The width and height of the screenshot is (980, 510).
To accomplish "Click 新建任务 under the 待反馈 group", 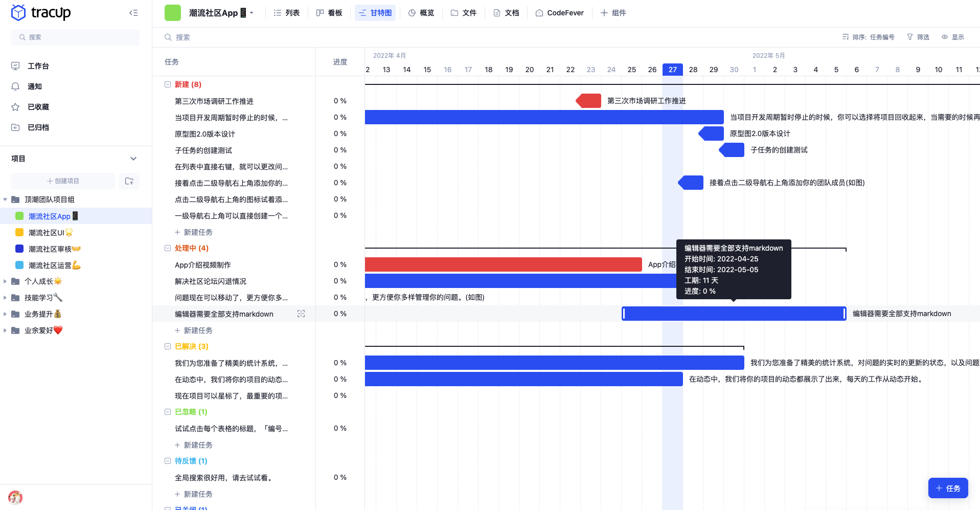I will (194, 494).
